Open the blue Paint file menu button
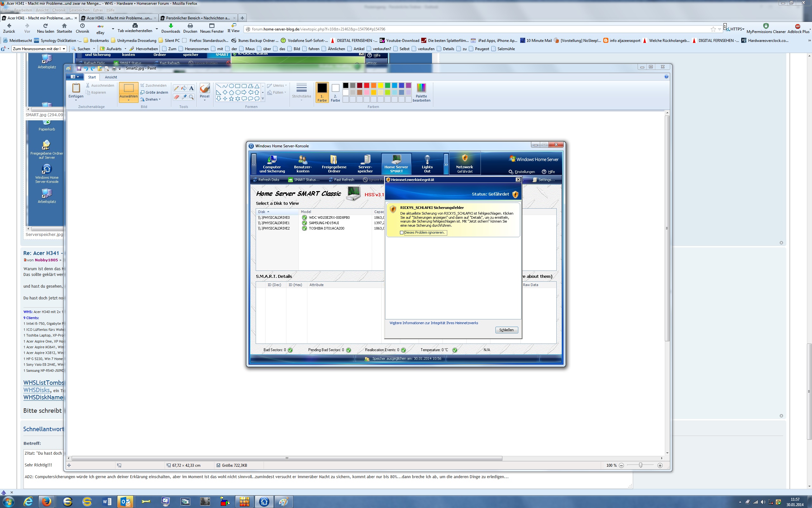The image size is (812, 508). (75, 77)
